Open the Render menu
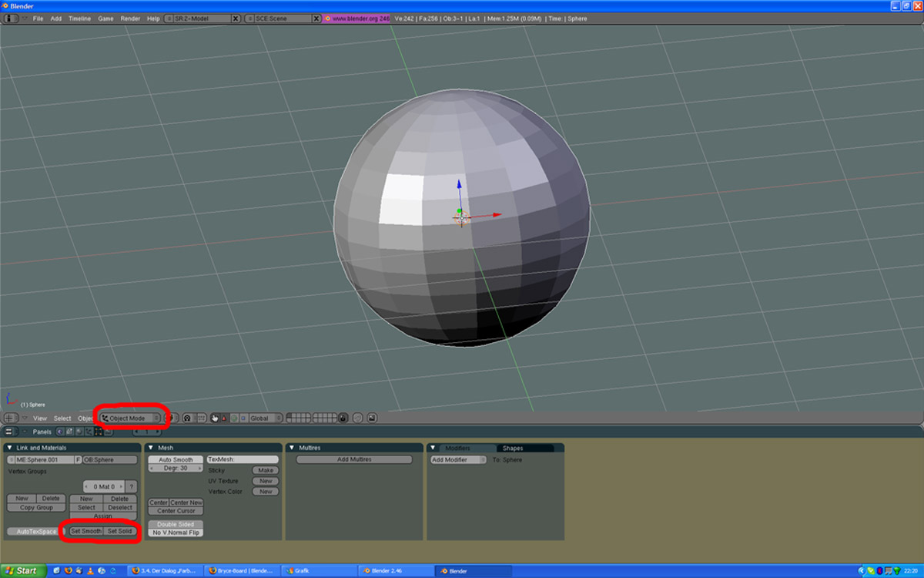 (130, 18)
